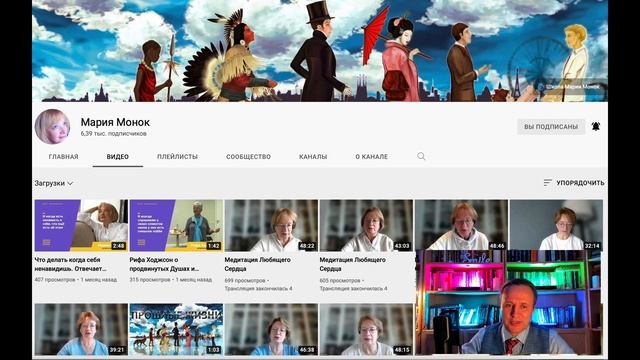The image size is (640, 360).
Task: Click the sort lines icon beside УПОРЯДОЧИТЬ
Action: pos(547,182)
